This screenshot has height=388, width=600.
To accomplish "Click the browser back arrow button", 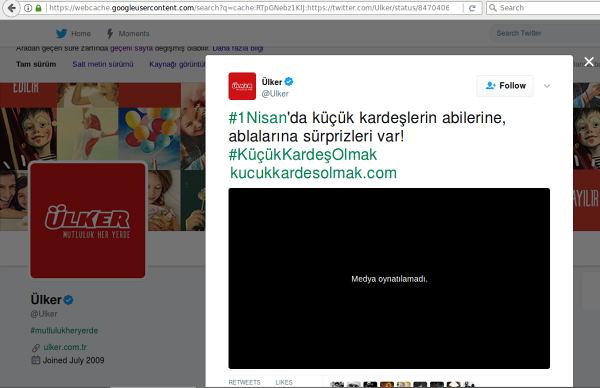I will 12,8.
